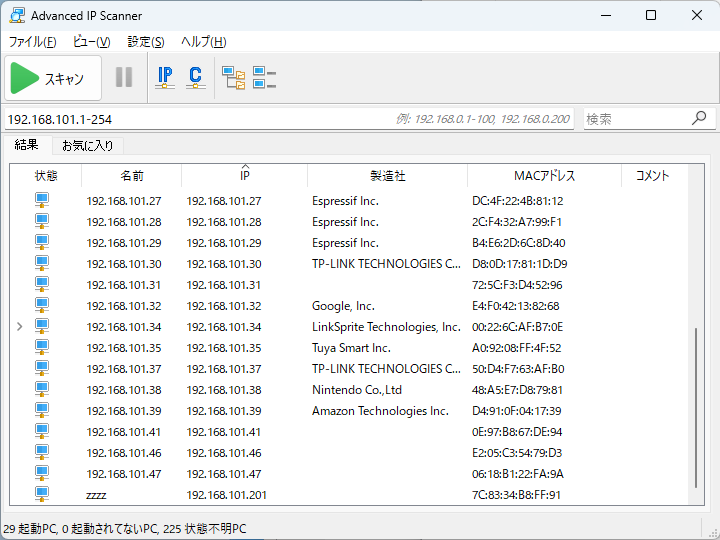Click the results list vertical scrollbar thumb
This screenshot has width=720, height=540.
point(696,408)
